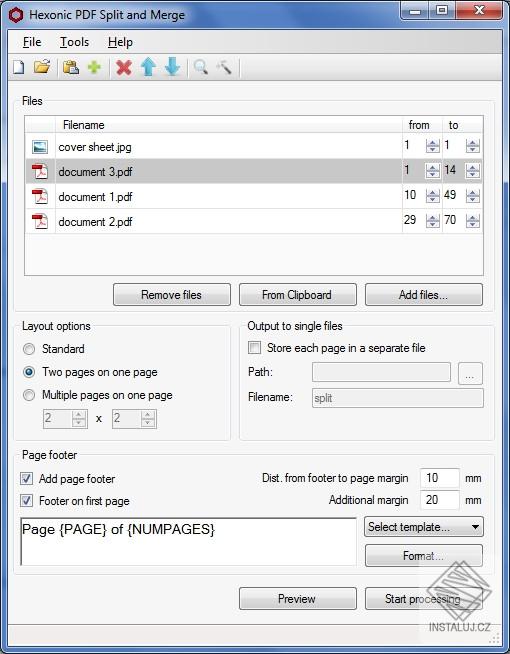Expand the Select template dropdown
Viewport: 510px width, 654px height.
click(x=424, y=527)
